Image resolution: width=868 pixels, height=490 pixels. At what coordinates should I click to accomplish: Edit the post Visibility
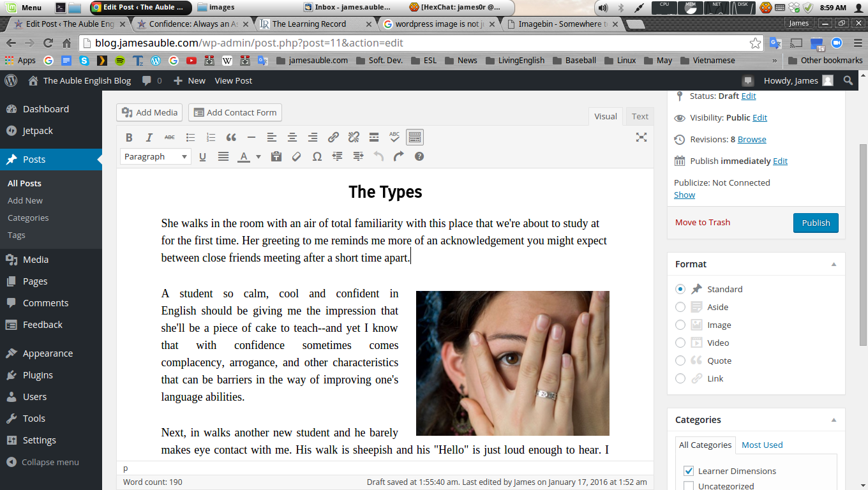pos(759,117)
